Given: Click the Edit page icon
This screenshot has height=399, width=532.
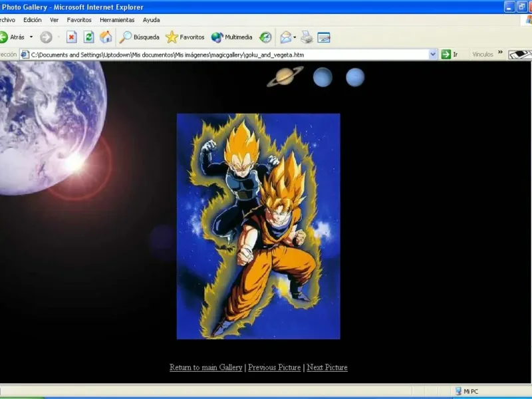Looking at the screenshot, I should tap(324, 37).
